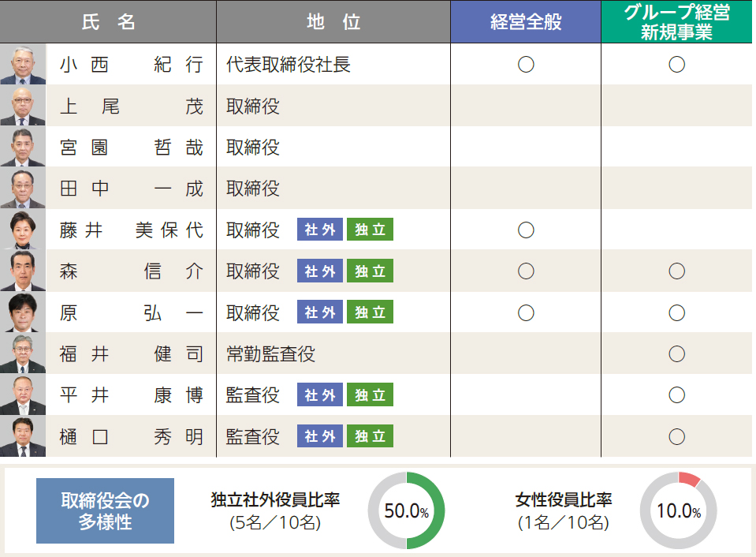
Task: Click the 社外 badge in 樋口秀明's row
Action: click(x=319, y=436)
